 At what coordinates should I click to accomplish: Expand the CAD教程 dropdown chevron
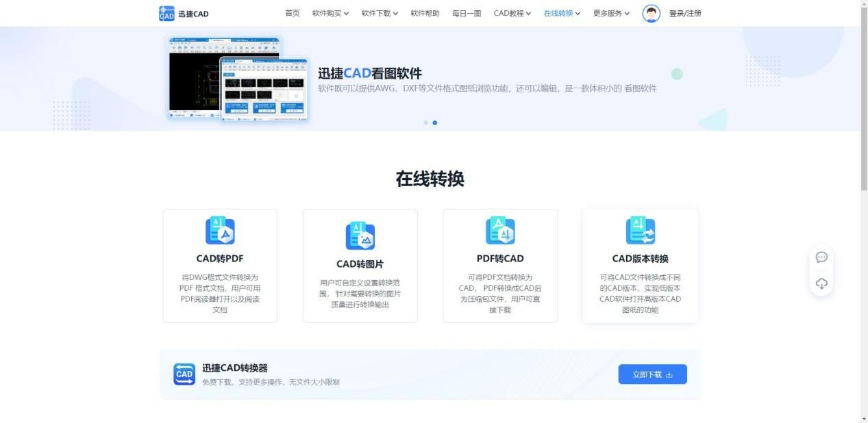pos(528,14)
